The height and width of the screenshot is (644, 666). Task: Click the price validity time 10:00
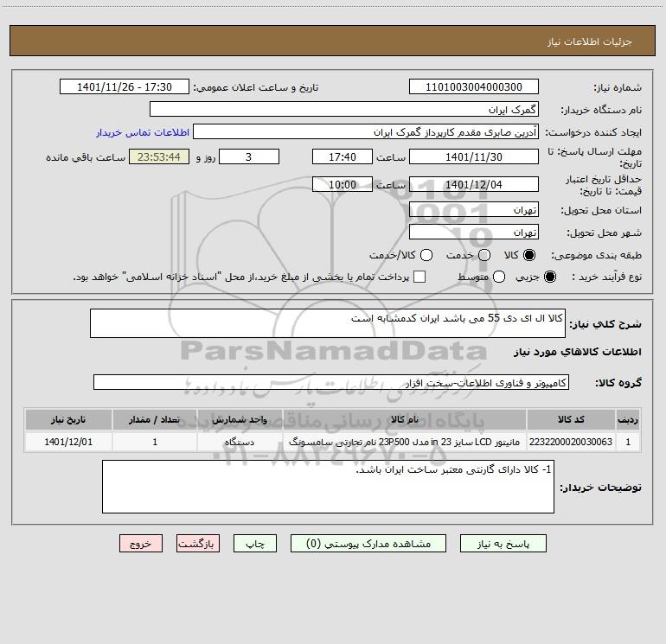(343, 184)
